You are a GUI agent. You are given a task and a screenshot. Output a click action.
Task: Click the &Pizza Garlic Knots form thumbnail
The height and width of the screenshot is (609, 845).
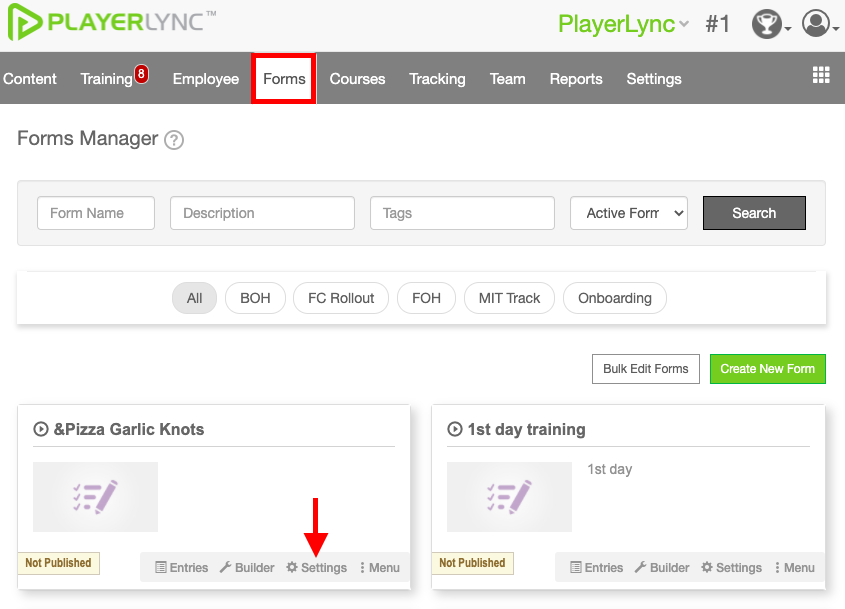pos(95,497)
